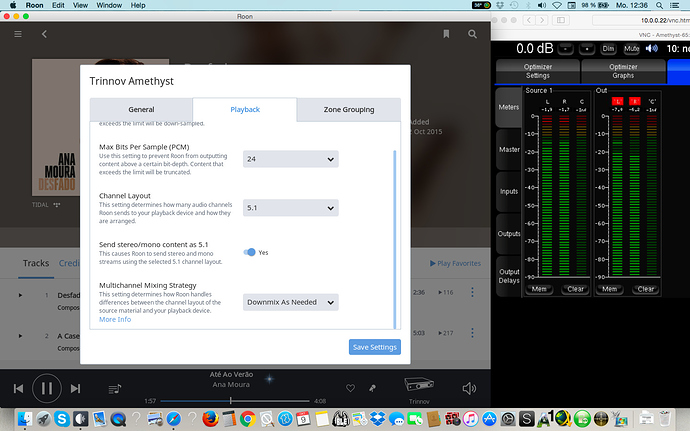690x431 pixels.
Task: Open Optimizer Settings tab in Trinnov
Action: pos(538,71)
